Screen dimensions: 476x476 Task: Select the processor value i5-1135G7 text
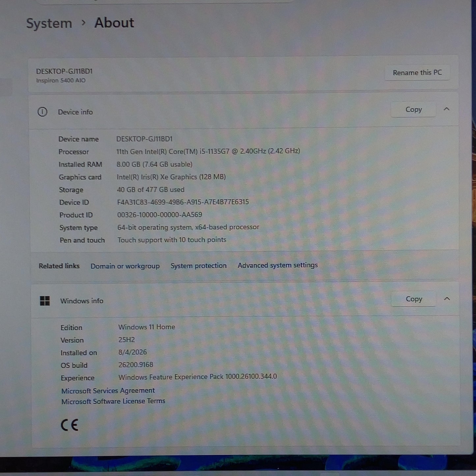point(208,151)
